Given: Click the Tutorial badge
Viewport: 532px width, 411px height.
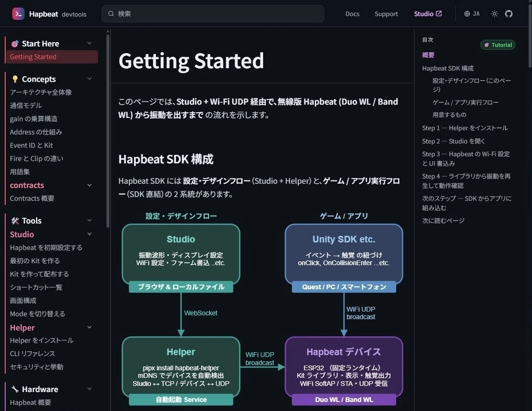Looking at the screenshot, I should (498, 45).
